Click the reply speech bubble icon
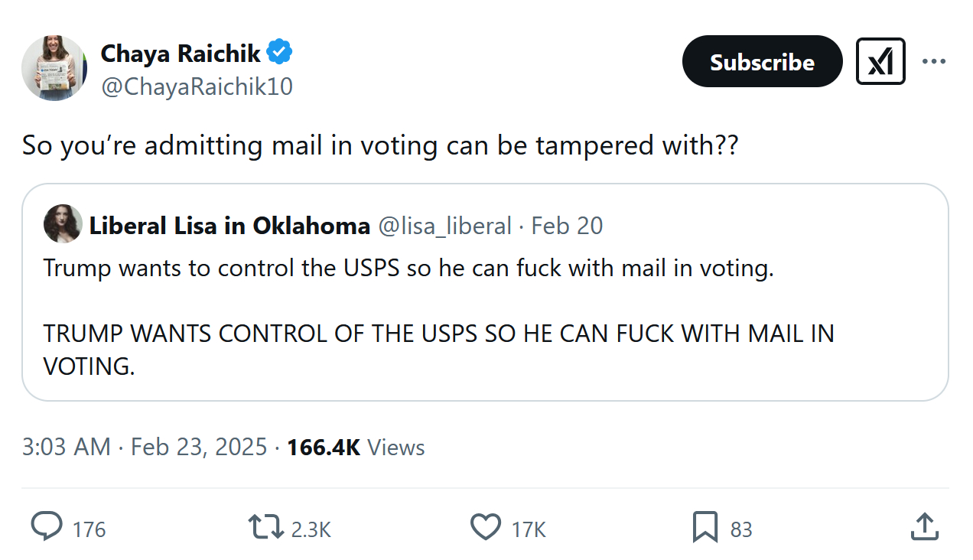 click(x=47, y=527)
